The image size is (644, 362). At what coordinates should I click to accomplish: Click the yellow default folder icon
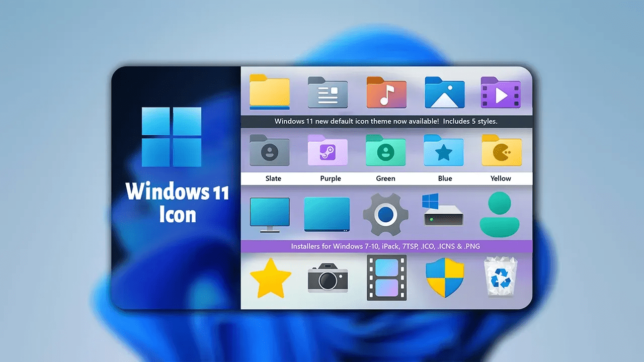click(x=270, y=93)
